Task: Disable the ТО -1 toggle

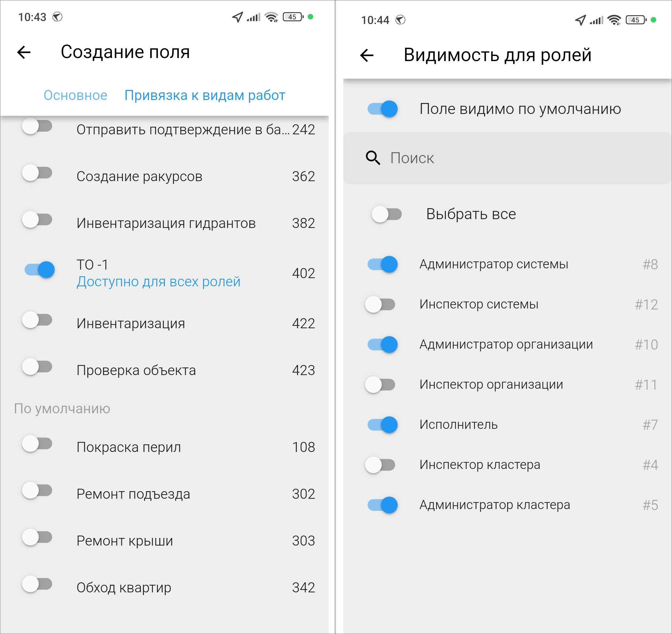Action: (x=40, y=269)
